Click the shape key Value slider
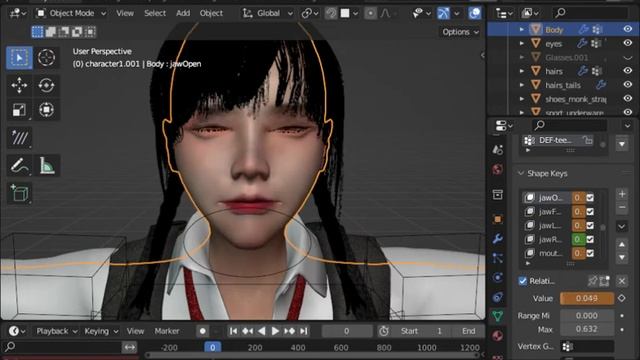Viewport: 640px width, 360px height. pyautogui.click(x=587, y=298)
